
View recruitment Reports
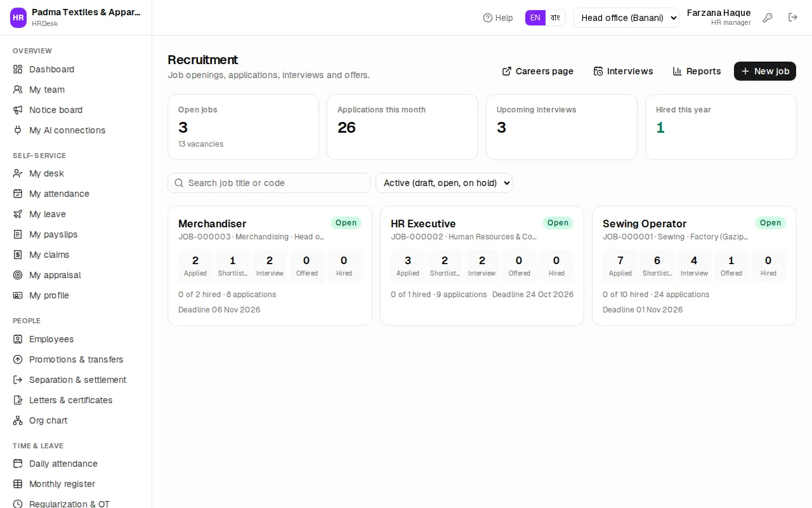point(697,71)
